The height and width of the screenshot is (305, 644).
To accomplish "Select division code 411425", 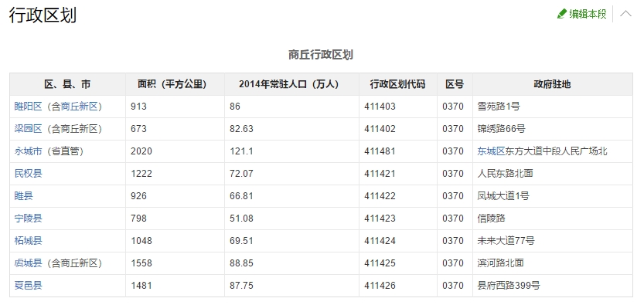I will [x=380, y=263].
